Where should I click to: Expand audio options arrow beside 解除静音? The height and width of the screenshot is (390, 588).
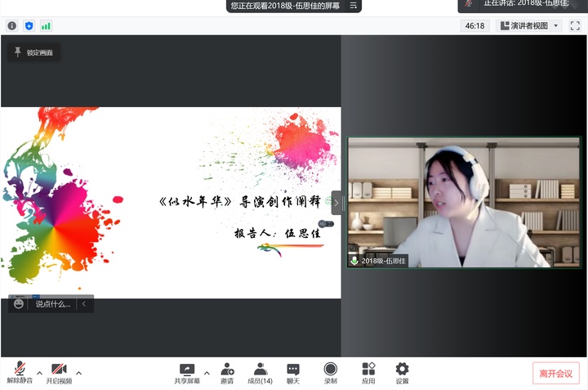coord(39,373)
